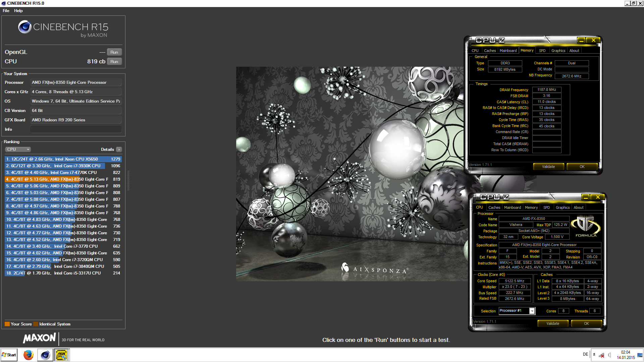Select ranking row Intel Core i7-3770
Viewport: 644px width, 362px height.
(63, 246)
